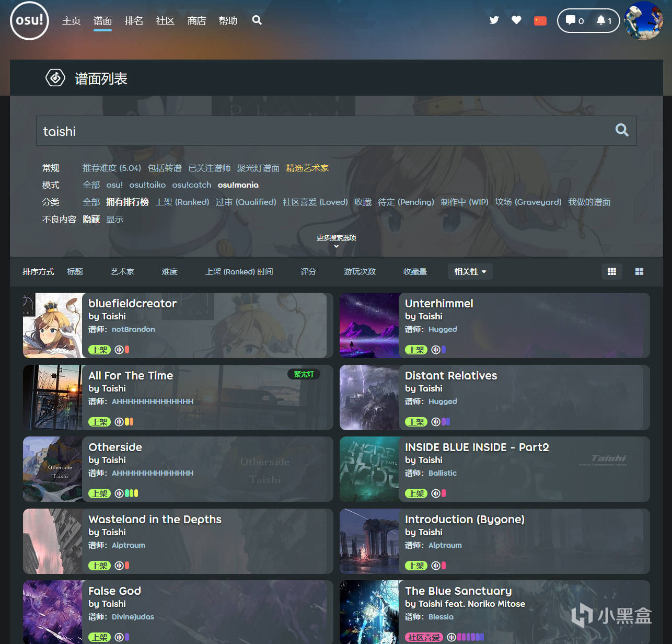The height and width of the screenshot is (644, 672).
Task: Select osu!mania mode filter
Action: tap(238, 185)
